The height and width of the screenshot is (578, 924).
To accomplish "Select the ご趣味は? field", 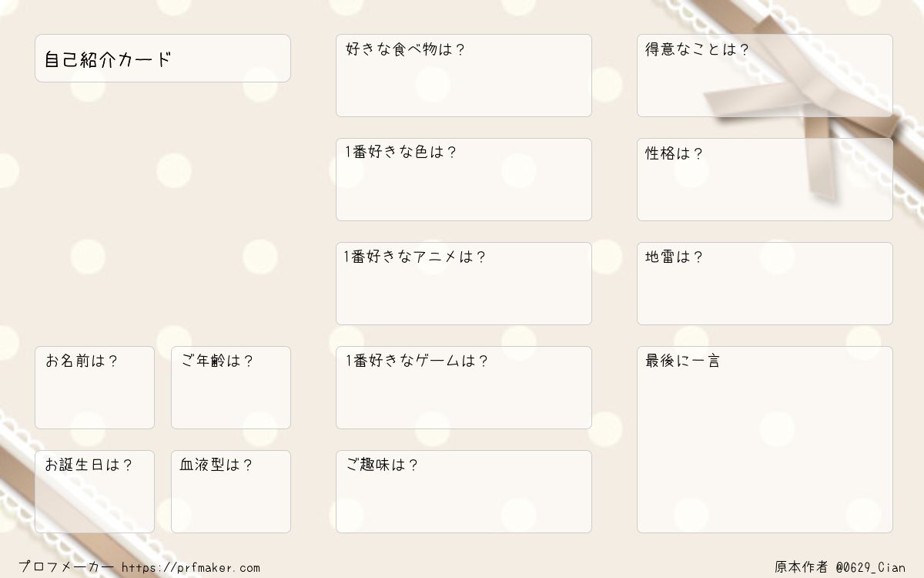I will pyautogui.click(x=464, y=492).
